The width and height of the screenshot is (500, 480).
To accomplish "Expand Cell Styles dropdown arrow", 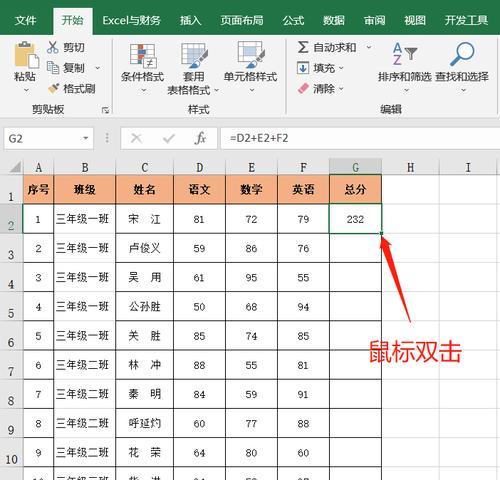I will 252,90.
